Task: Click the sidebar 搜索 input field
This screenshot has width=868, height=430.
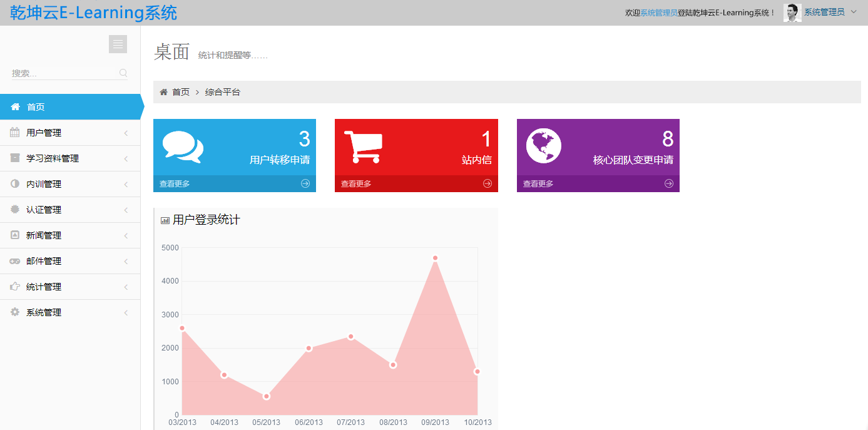Action: click(x=63, y=73)
